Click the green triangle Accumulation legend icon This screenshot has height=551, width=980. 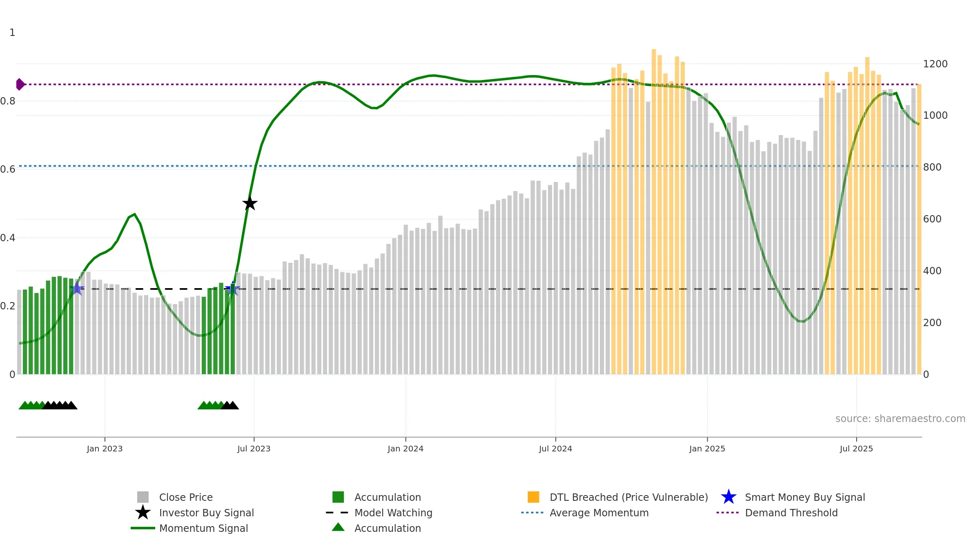pos(338,527)
